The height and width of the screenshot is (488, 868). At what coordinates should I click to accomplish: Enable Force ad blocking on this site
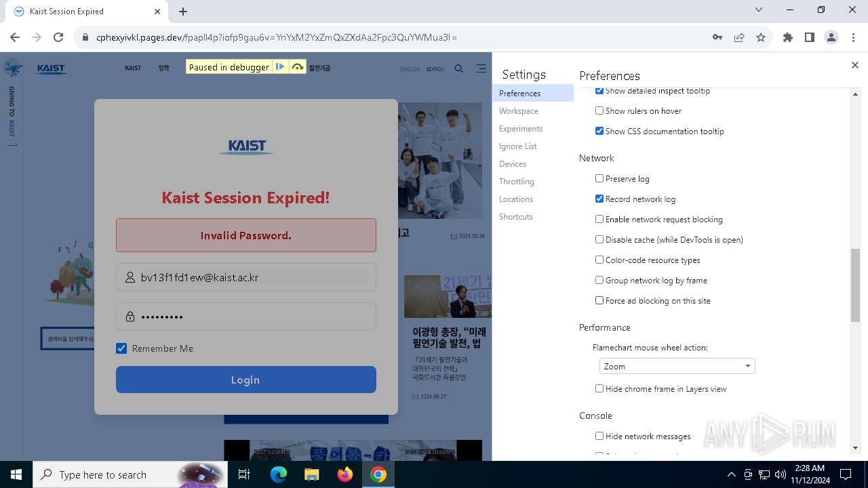[x=599, y=300]
